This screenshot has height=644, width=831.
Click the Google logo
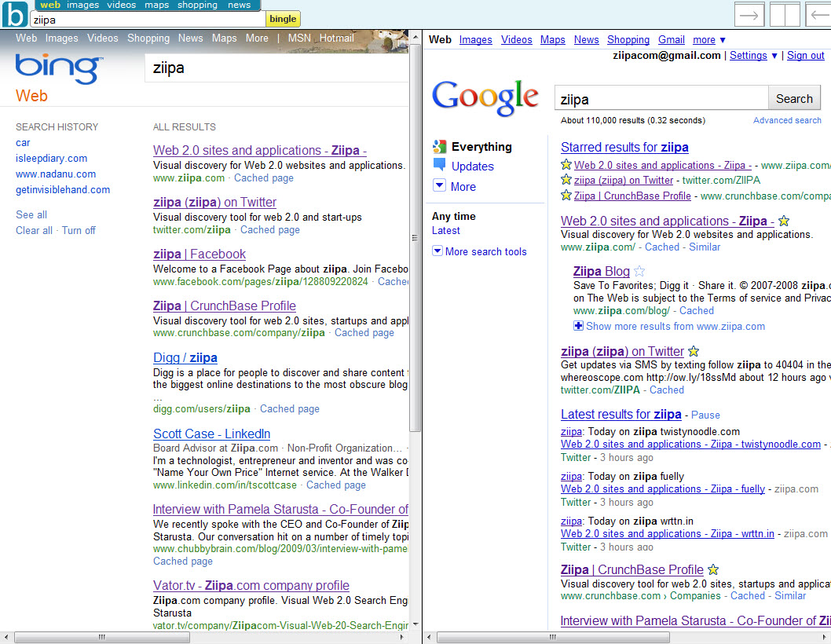[x=485, y=97]
